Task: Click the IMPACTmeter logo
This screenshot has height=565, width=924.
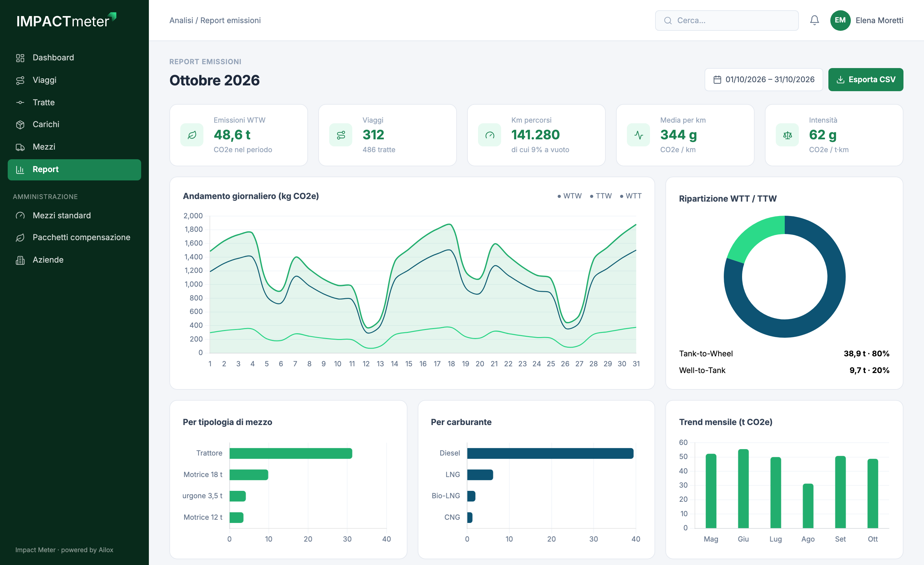Action: (66, 20)
